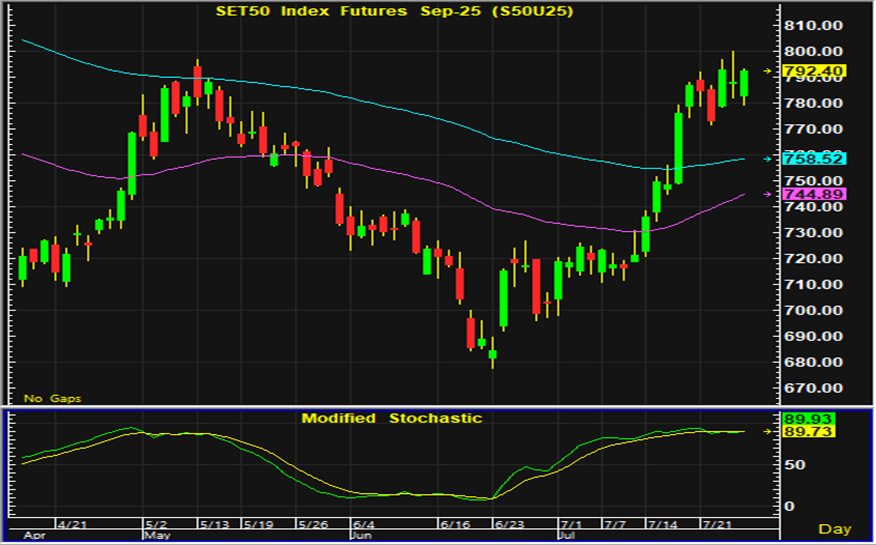Click the magenta arrow beside 744.89
Viewport: 876px width, 545px height.
click(768, 194)
